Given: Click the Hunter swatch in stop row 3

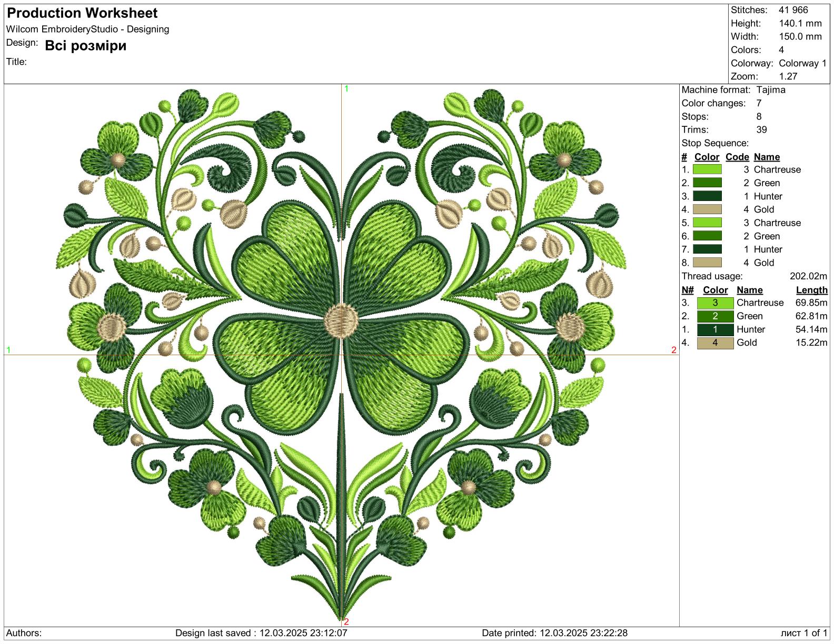Looking at the screenshot, I should click(x=707, y=196).
